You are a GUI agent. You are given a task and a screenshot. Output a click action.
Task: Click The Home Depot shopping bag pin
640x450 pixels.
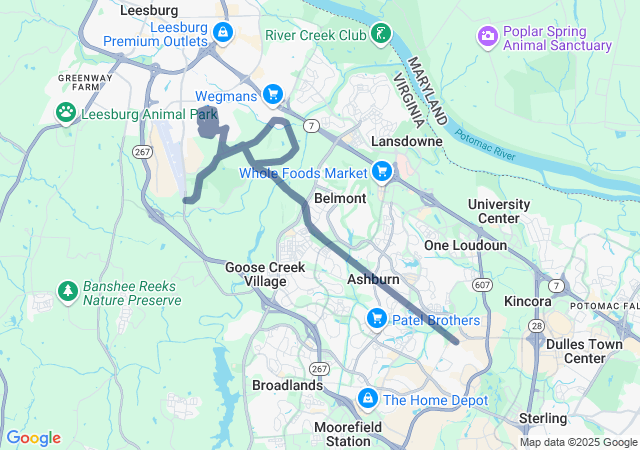tap(368, 398)
